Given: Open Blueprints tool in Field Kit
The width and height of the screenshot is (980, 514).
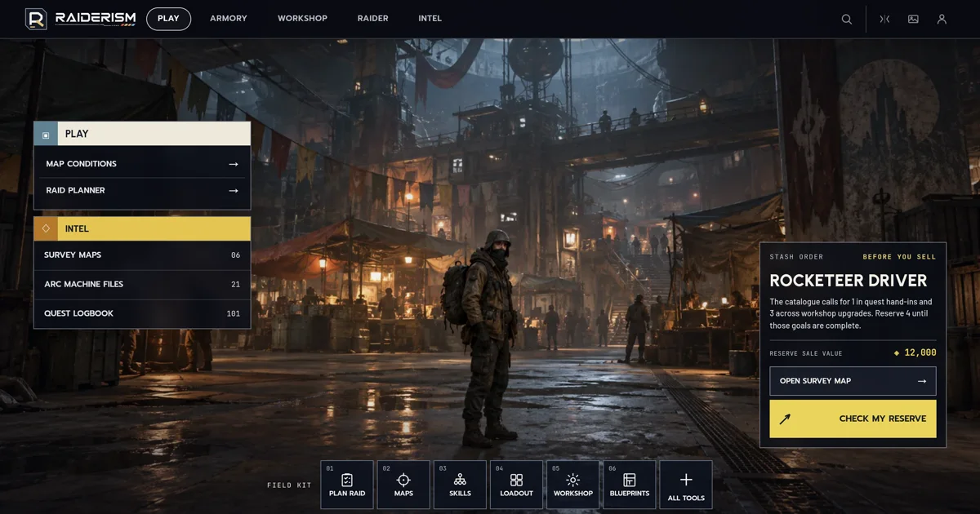Looking at the screenshot, I should (x=630, y=485).
